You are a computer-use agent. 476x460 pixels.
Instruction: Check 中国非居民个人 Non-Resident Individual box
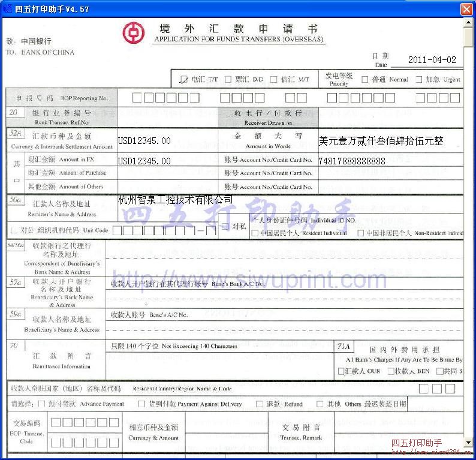pos(361,233)
